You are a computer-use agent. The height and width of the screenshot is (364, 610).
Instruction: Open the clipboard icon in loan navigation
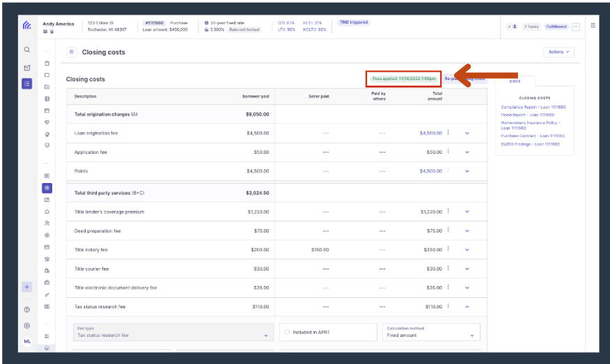[47, 63]
